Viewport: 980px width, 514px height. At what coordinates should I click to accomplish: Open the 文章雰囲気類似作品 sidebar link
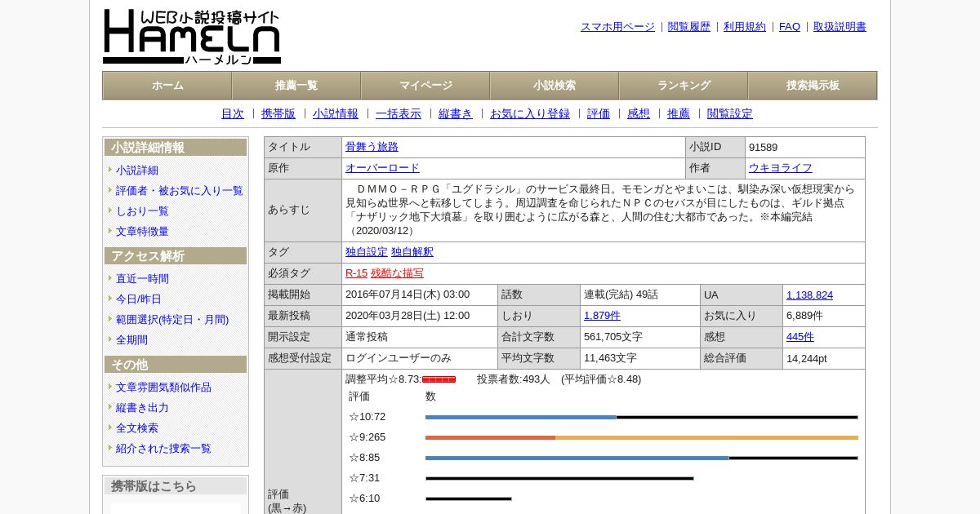163,388
